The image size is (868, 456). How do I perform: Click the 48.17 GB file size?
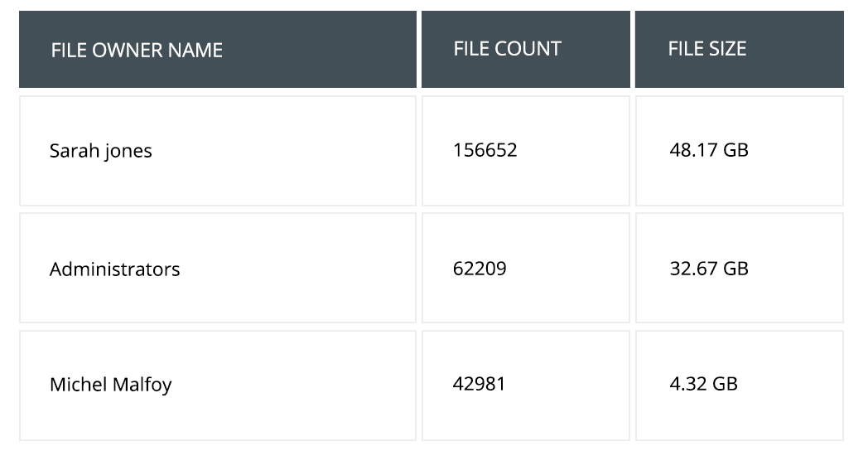click(709, 150)
